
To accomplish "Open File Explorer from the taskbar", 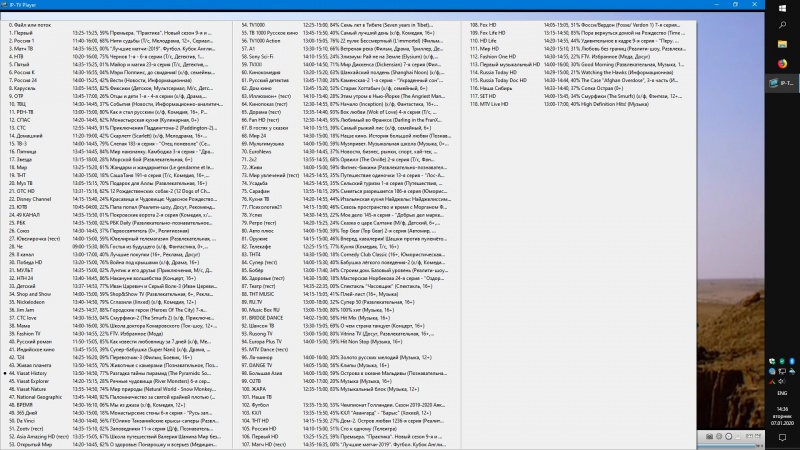I will tap(782, 44).
